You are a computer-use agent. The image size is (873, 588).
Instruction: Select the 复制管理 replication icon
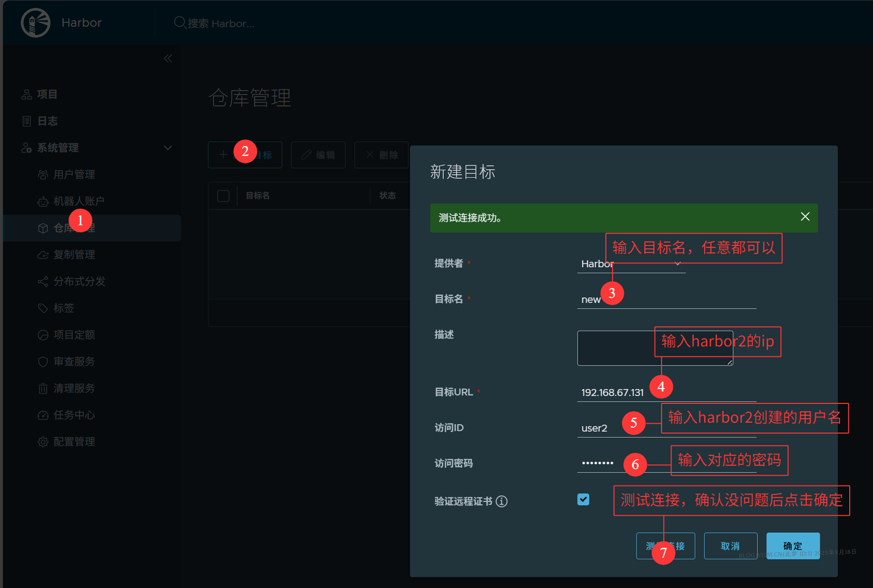(44, 254)
